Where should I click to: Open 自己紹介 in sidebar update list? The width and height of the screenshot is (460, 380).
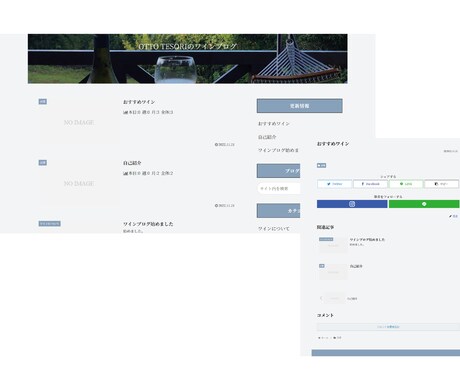267,137
